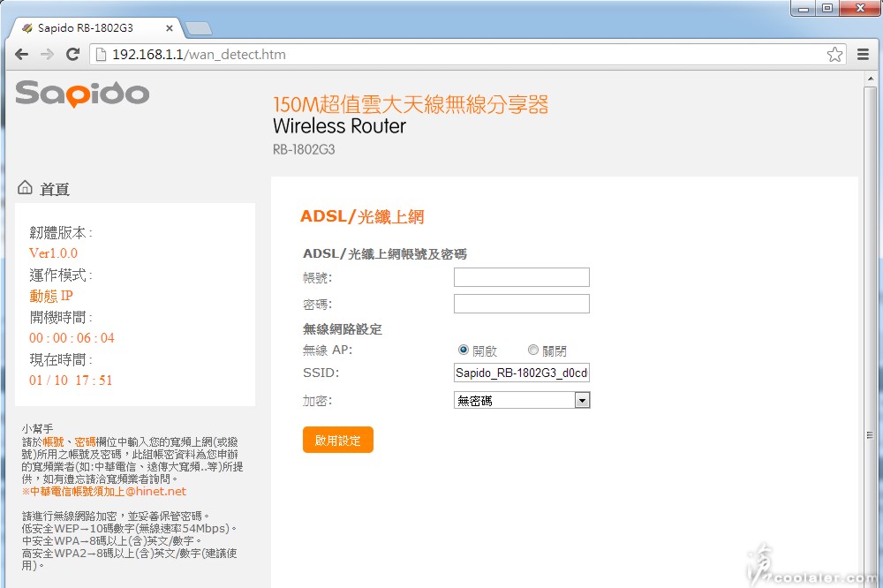Bookmark this page with the star icon

tap(834, 54)
